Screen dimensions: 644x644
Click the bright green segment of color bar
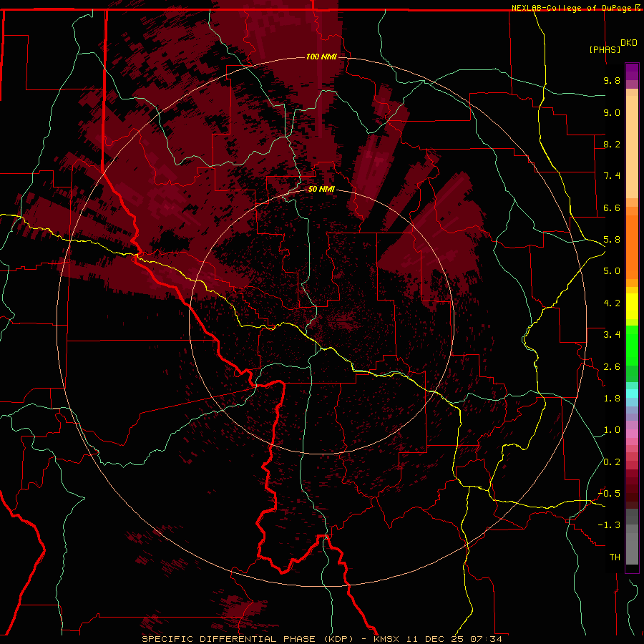pyautogui.click(x=632, y=345)
